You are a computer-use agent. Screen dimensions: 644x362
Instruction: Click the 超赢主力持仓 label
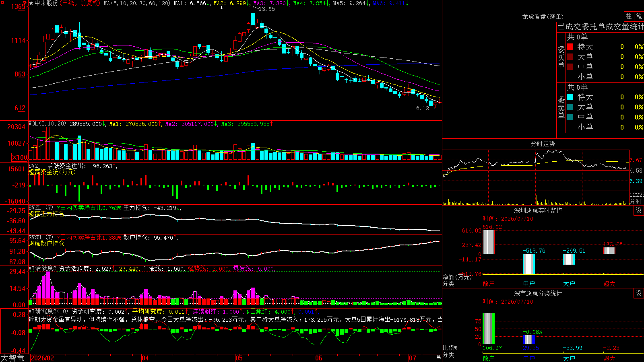coord(46,214)
